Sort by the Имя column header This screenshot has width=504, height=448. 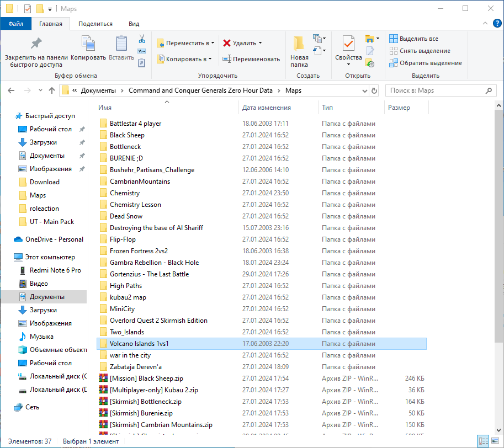pos(167,108)
